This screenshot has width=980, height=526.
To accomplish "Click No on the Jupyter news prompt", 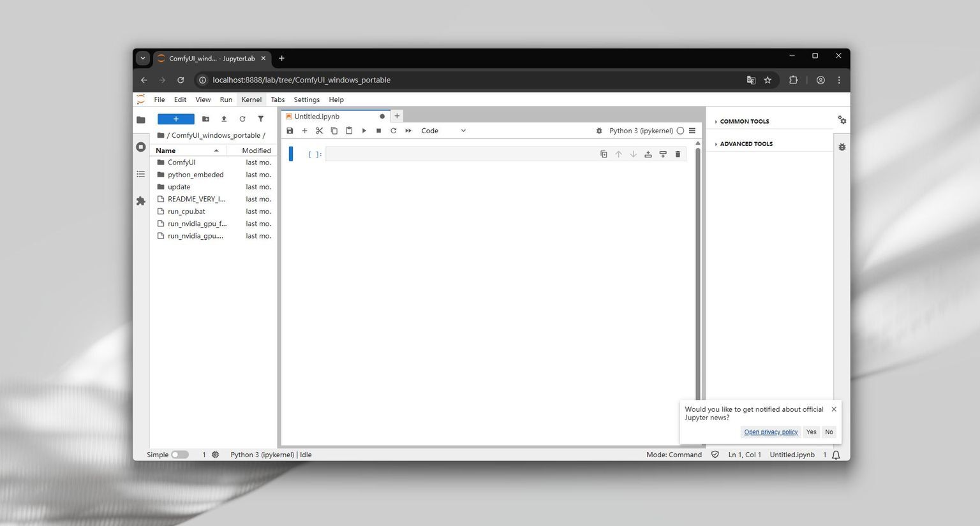I will point(829,432).
